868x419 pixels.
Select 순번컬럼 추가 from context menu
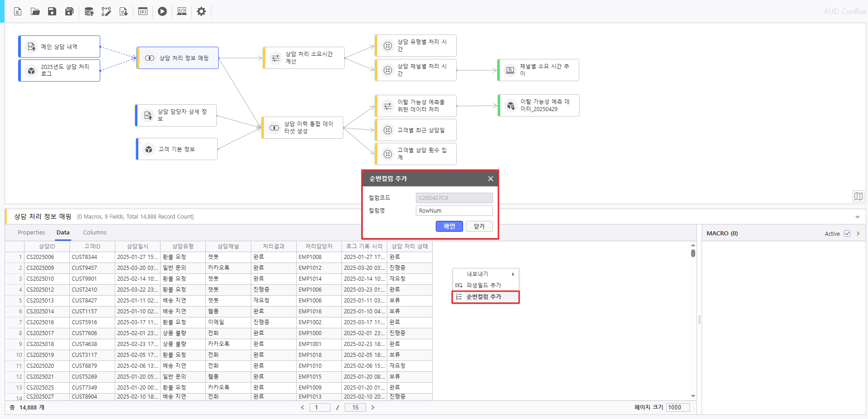[484, 297]
